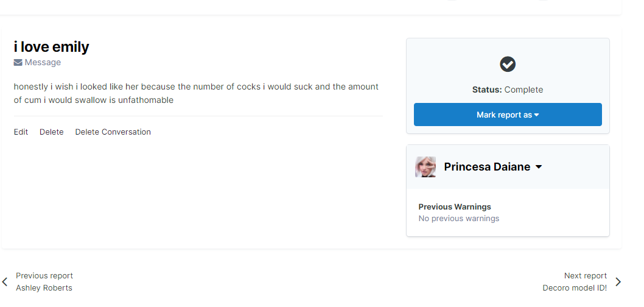The height and width of the screenshot is (307, 644).
Task: Expand the caret next to Princesa Daiane
Action: (539, 168)
